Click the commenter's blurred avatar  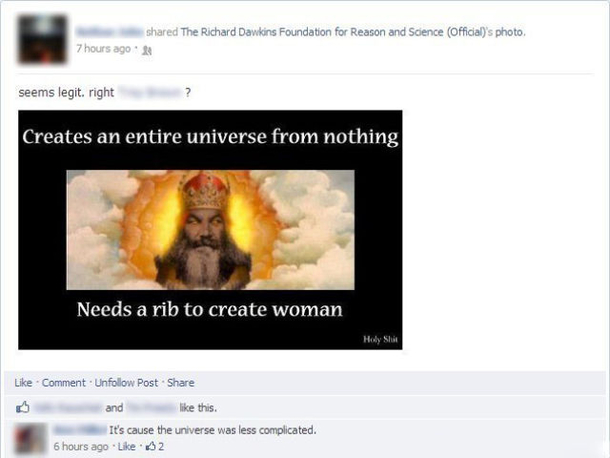(x=30, y=439)
